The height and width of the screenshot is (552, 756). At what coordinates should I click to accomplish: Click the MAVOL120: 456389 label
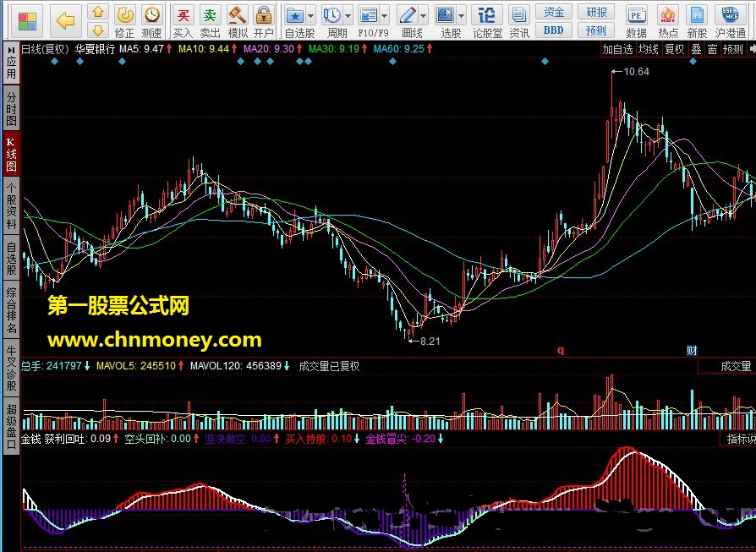tap(235, 366)
